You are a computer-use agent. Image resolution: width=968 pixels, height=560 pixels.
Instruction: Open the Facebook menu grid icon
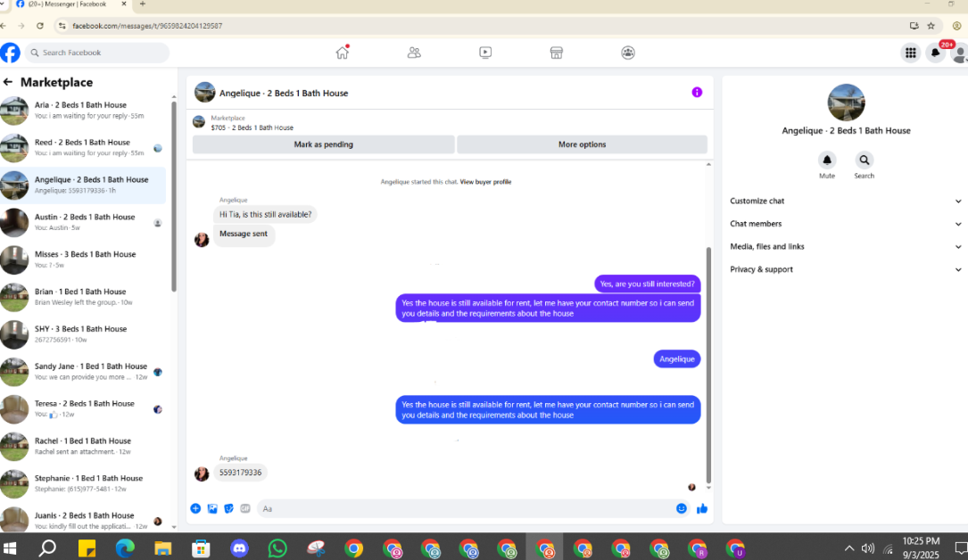pos(911,53)
